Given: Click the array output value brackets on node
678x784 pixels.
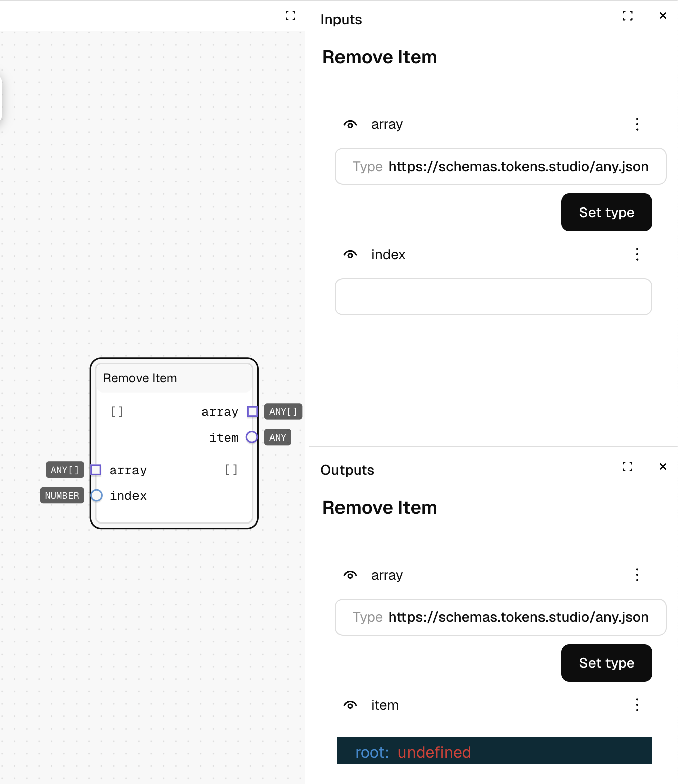Looking at the screenshot, I should click(x=117, y=412).
